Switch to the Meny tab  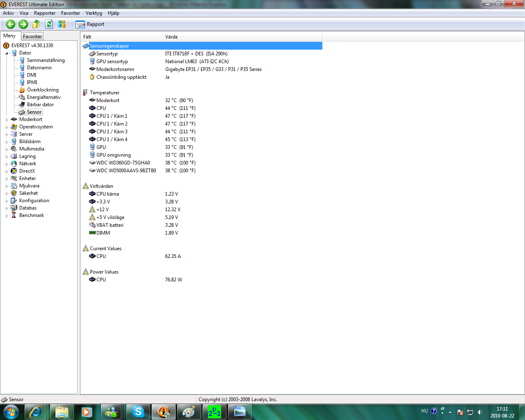(x=9, y=36)
